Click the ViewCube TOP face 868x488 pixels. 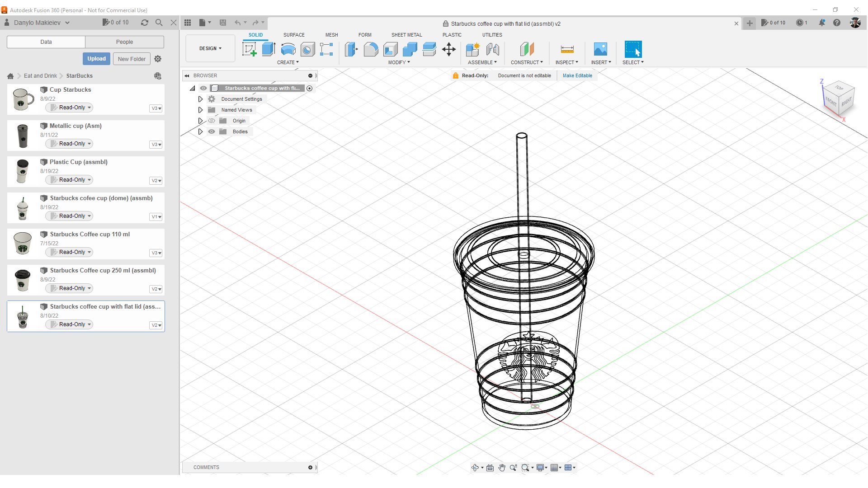click(x=839, y=88)
